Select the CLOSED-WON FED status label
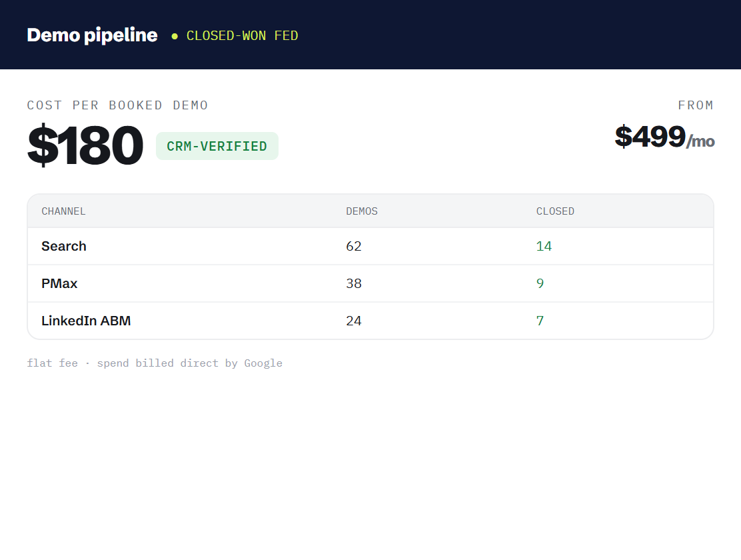Screen dimensions: 741x560 coord(242,36)
